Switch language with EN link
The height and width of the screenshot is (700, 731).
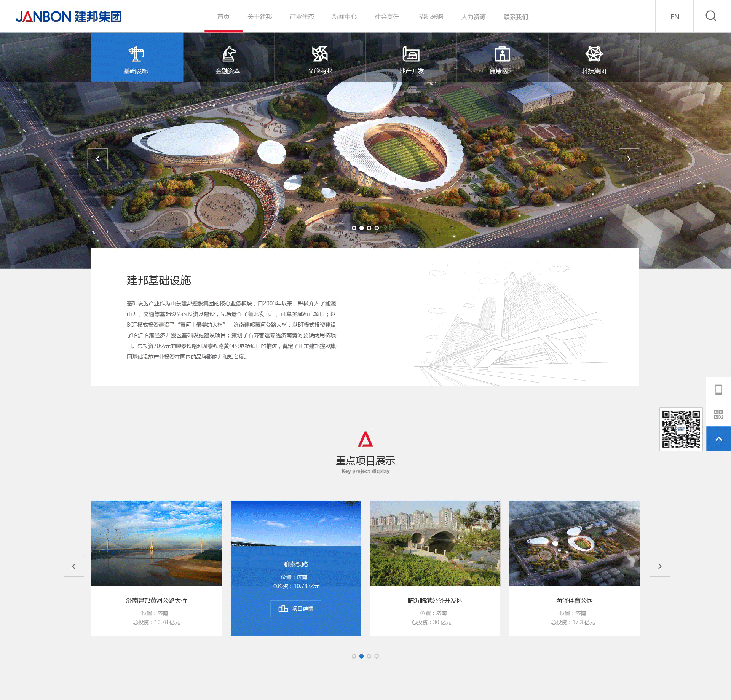click(x=675, y=17)
